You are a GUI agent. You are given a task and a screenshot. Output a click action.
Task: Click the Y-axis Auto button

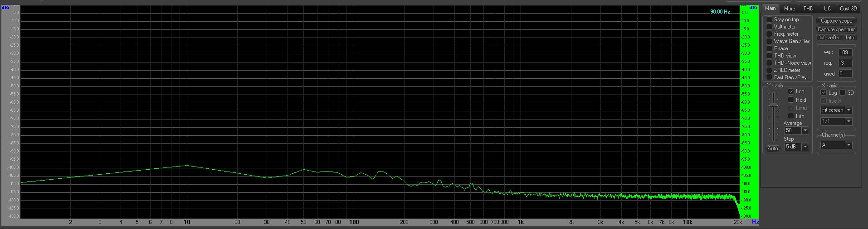click(773, 148)
